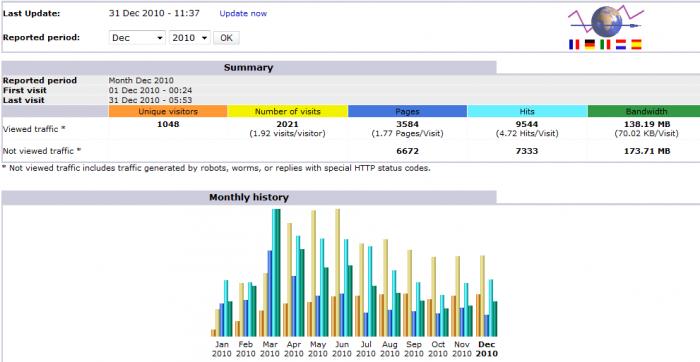Click the orange Unique visitors header

(x=168, y=111)
